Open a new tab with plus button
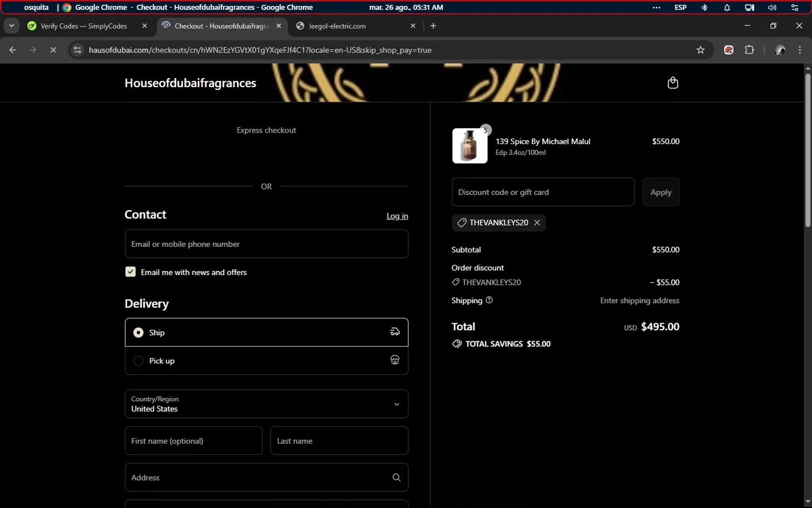812x508 pixels. (x=433, y=25)
